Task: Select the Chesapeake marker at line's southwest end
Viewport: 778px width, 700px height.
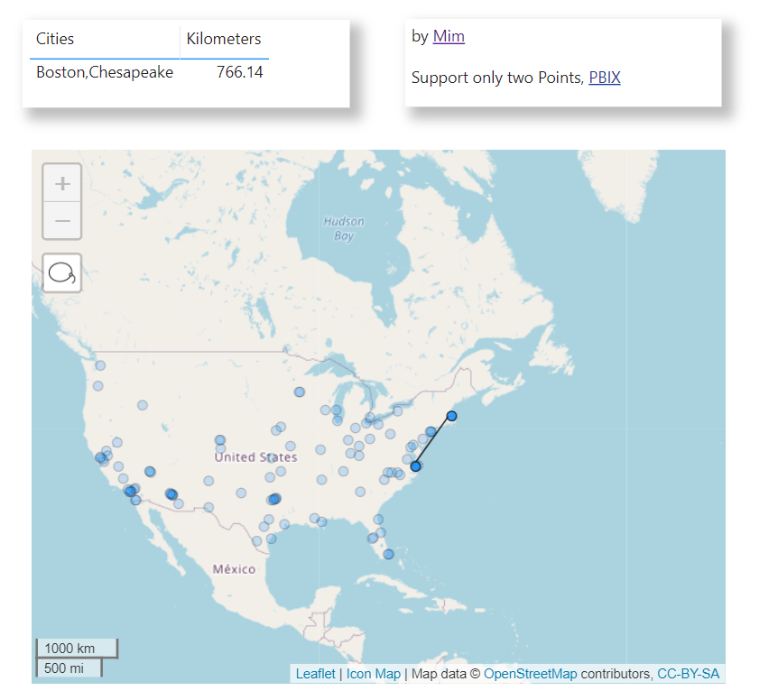Action: click(415, 466)
